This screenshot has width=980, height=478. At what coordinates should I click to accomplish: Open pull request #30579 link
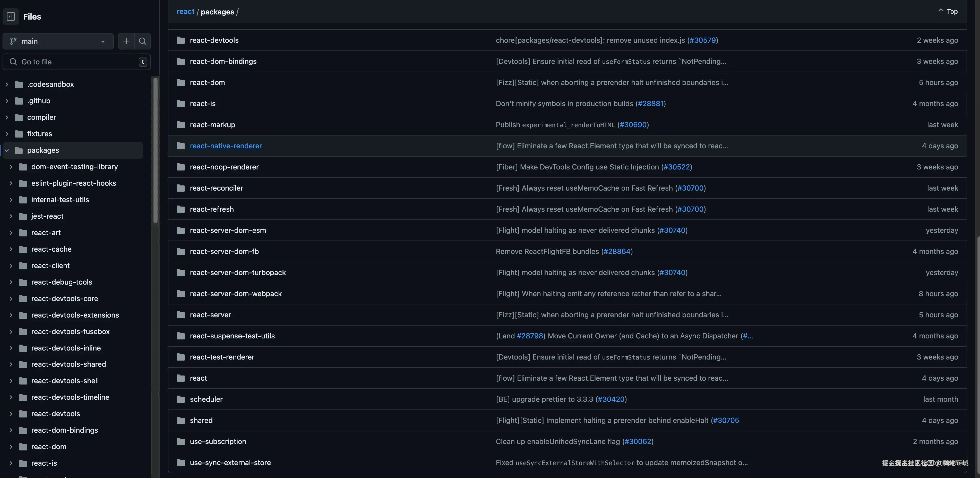click(702, 40)
